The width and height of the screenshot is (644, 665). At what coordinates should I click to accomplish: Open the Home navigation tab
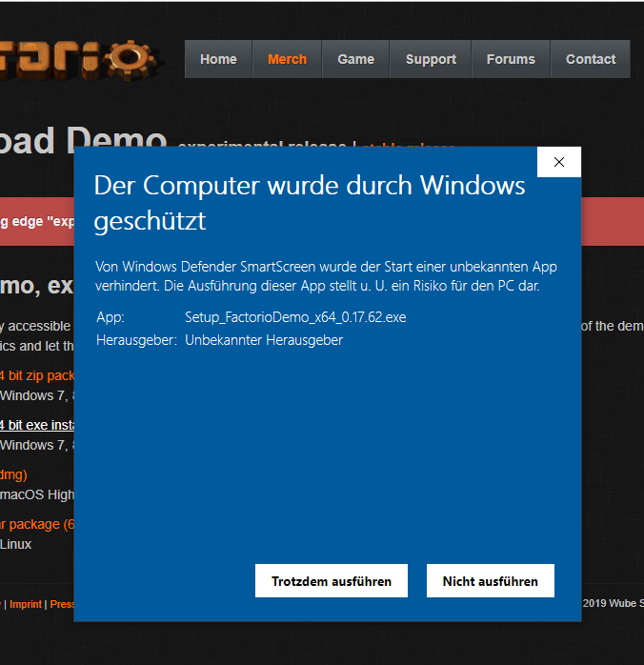pos(218,59)
